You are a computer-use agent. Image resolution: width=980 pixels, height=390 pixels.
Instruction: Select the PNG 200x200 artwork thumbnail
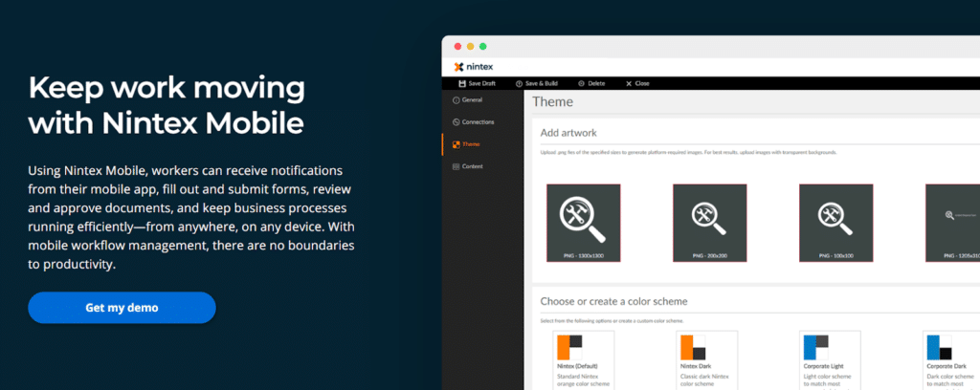pyautogui.click(x=709, y=223)
